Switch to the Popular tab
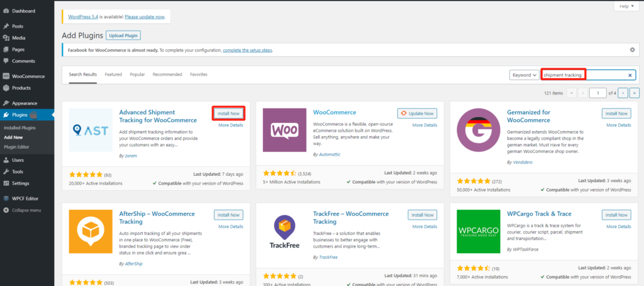The image size is (644, 286). tap(137, 74)
